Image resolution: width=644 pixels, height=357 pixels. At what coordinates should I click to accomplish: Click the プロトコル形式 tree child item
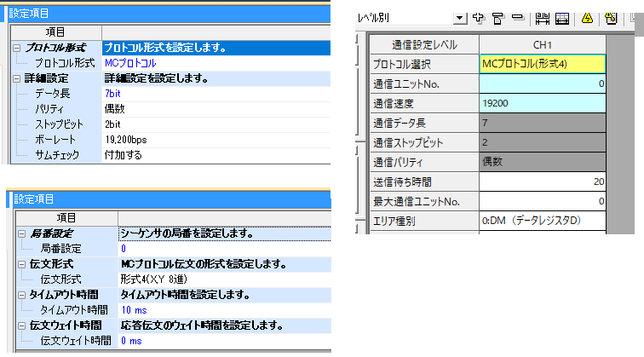click(x=65, y=63)
